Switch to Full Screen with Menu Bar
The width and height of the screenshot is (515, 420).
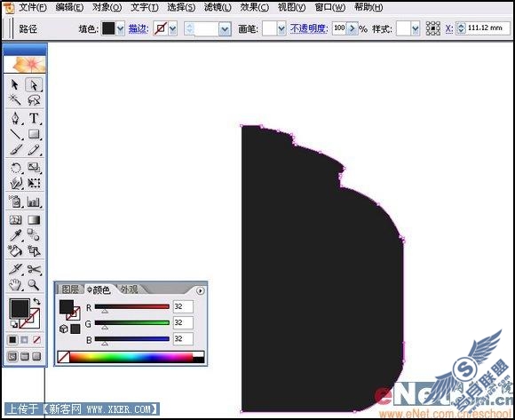[25, 356]
